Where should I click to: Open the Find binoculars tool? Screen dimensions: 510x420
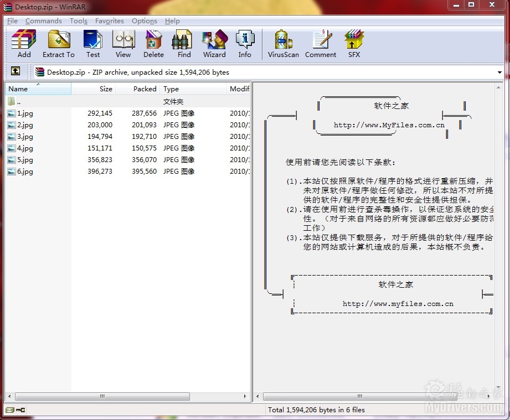(x=184, y=44)
